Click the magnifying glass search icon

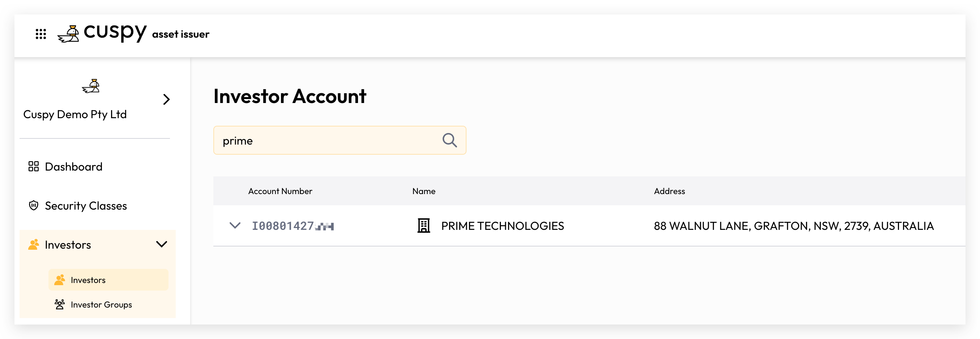[x=449, y=140]
